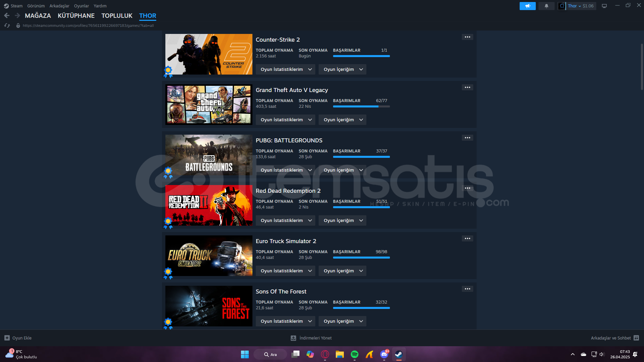Click the page vertical scrollbar

[x=642, y=66]
